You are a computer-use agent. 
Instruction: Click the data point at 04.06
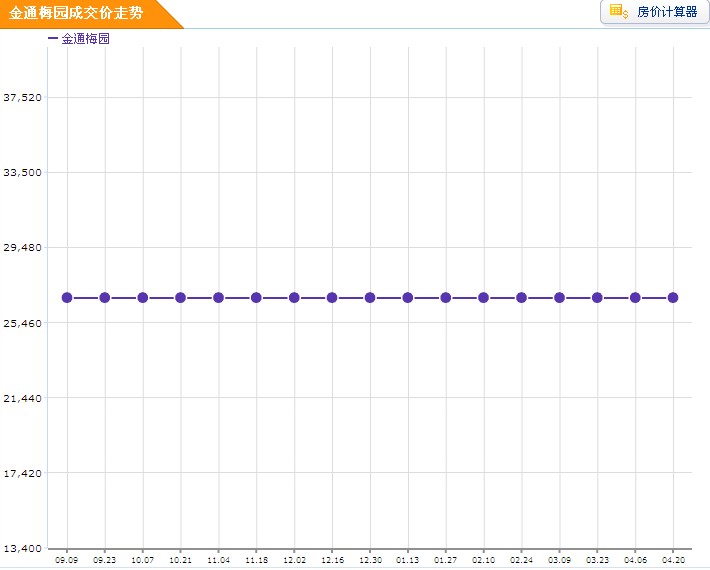tap(635, 297)
